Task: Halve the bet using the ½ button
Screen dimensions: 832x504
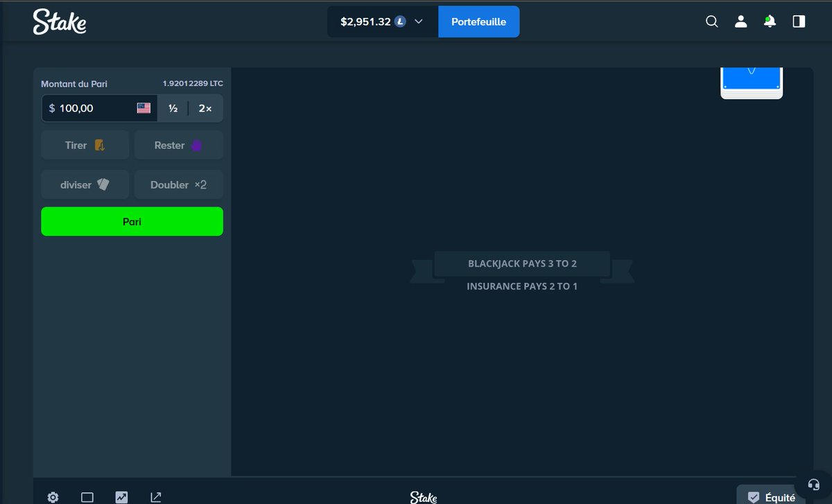Action: tap(172, 107)
